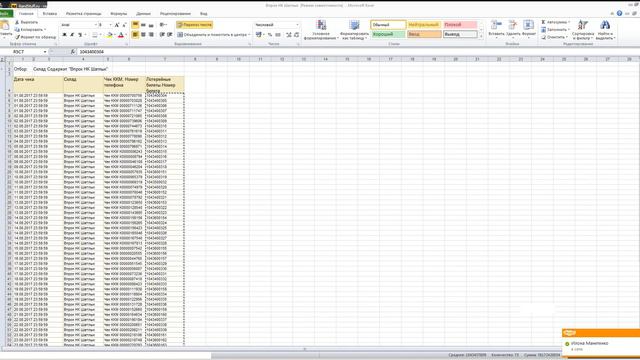Image resolution: width=640 pixels, height=360 pixels.
Task: Switch to Page Layout (Разметка страницы) tab
Action: coord(84,13)
